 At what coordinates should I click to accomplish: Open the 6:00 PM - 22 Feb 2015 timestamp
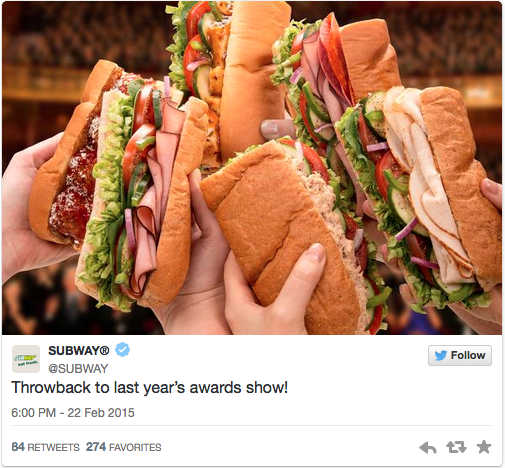[73, 413]
